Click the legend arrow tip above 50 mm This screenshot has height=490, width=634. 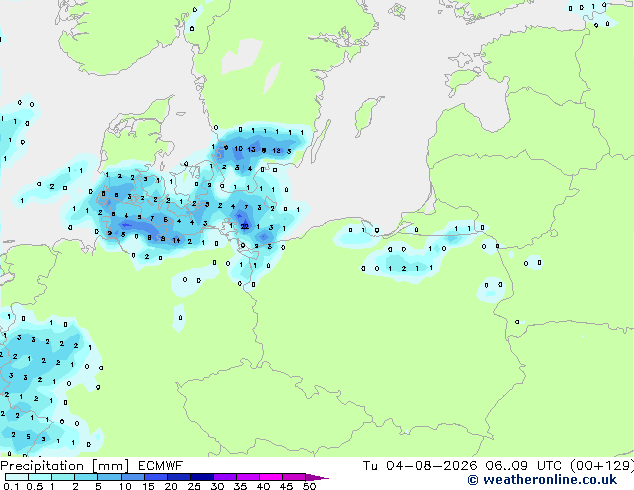(317, 477)
